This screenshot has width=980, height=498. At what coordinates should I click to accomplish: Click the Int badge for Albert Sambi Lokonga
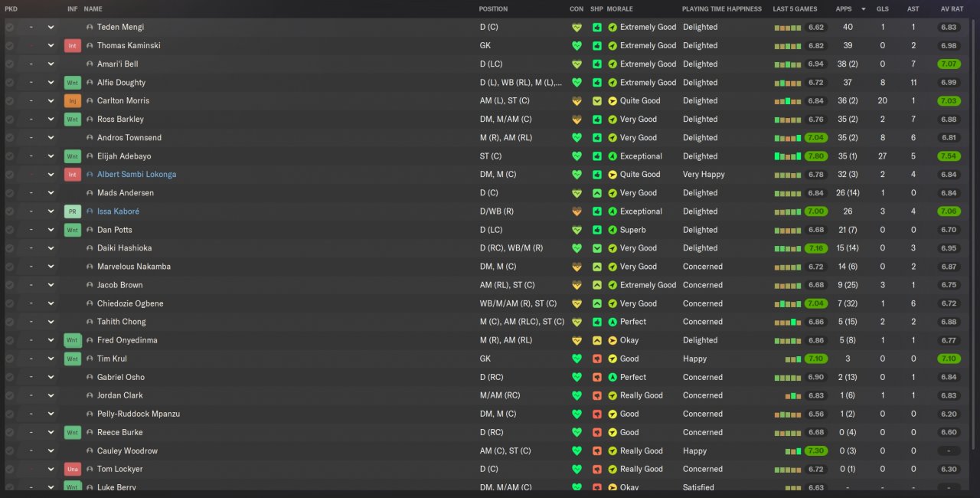pos(73,175)
